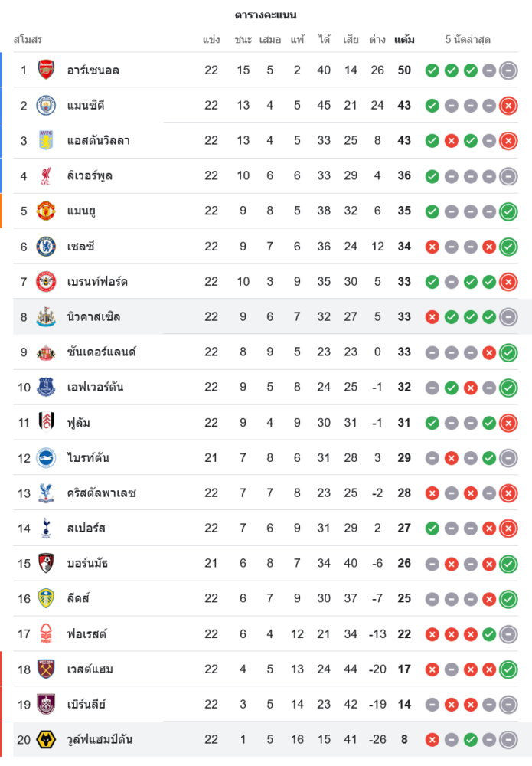Click the Tottenham Spurs crest icon
The height and width of the screenshot is (766, 532).
tap(46, 529)
